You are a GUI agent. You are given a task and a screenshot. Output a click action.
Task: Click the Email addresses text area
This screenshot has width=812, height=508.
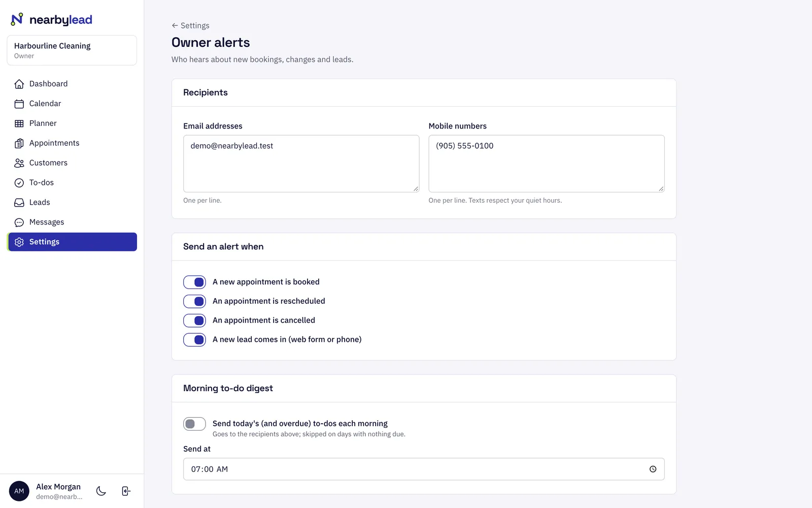tap(301, 164)
